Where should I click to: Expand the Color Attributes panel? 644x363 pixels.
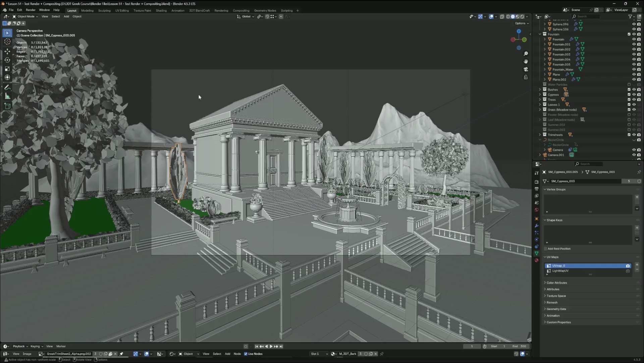point(556,283)
